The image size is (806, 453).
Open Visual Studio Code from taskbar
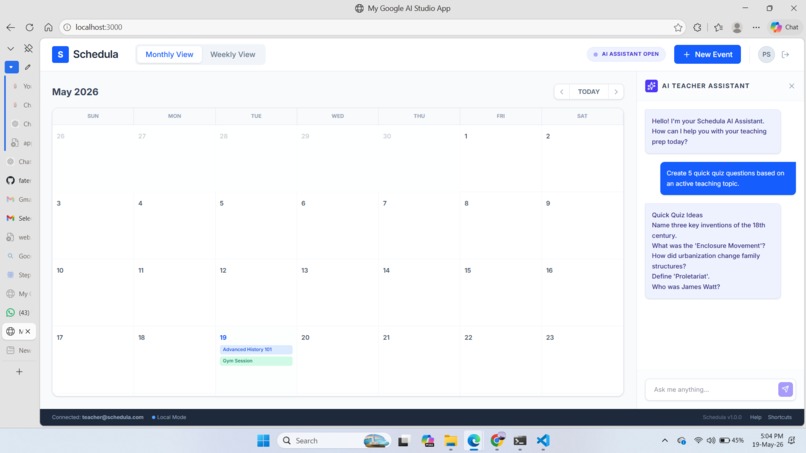[x=543, y=441]
